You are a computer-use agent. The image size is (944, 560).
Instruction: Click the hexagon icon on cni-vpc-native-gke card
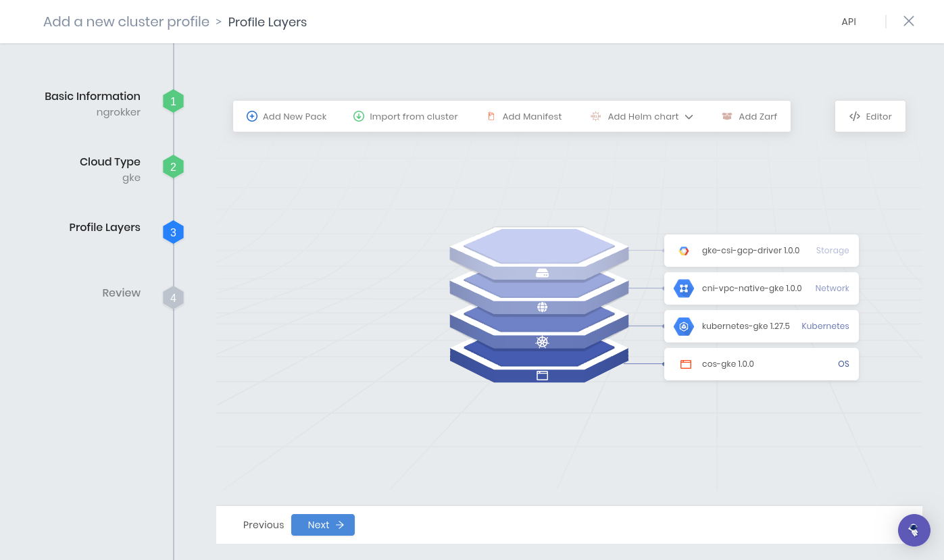[683, 288]
